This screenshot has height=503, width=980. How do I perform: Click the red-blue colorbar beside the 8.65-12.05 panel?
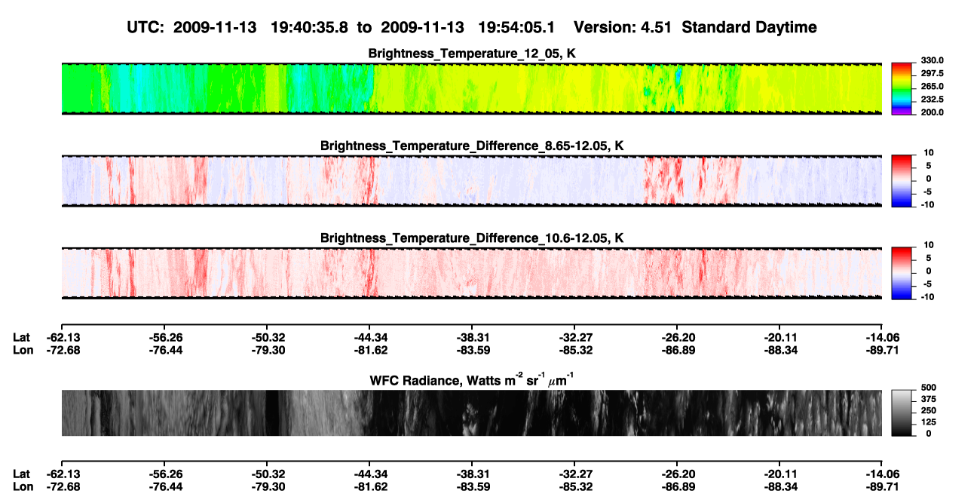click(902, 180)
